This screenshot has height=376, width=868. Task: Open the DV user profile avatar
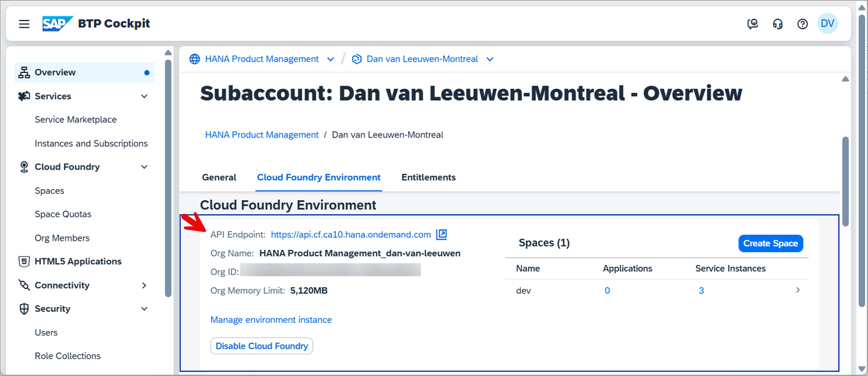[x=828, y=24]
